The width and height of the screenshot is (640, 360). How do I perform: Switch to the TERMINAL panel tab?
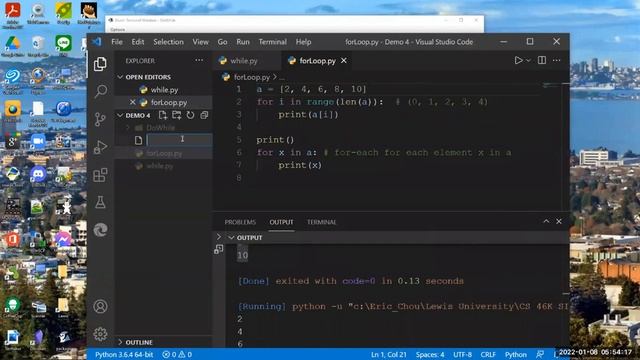click(322, 222)
